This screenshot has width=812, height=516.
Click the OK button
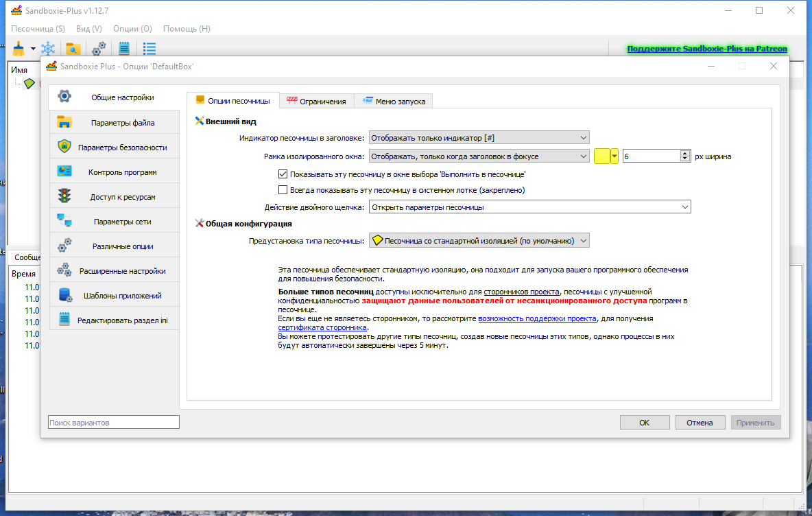pos(644,423)
